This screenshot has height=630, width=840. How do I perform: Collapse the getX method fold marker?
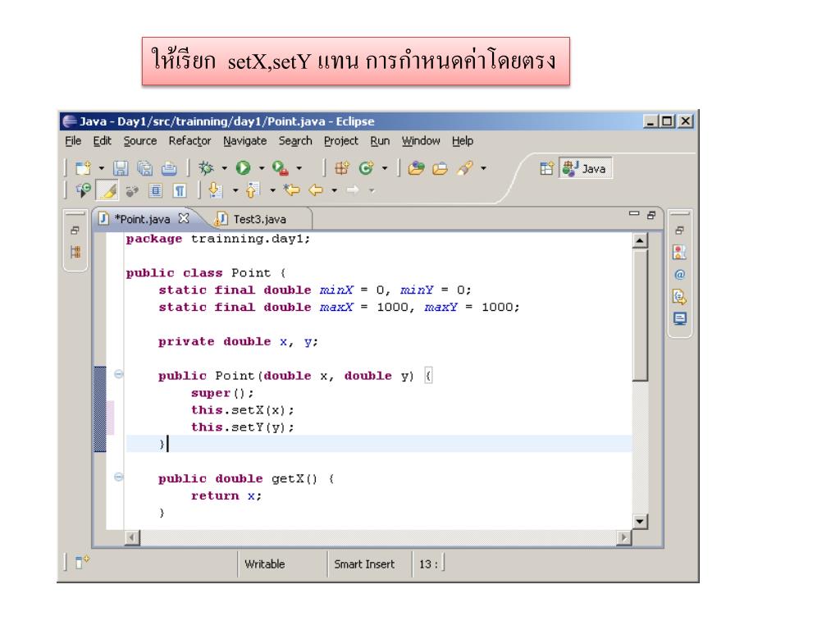(x=119, y=477)
